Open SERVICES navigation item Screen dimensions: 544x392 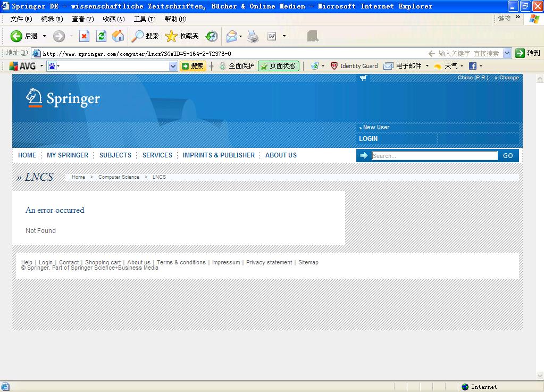pos(157,155)
